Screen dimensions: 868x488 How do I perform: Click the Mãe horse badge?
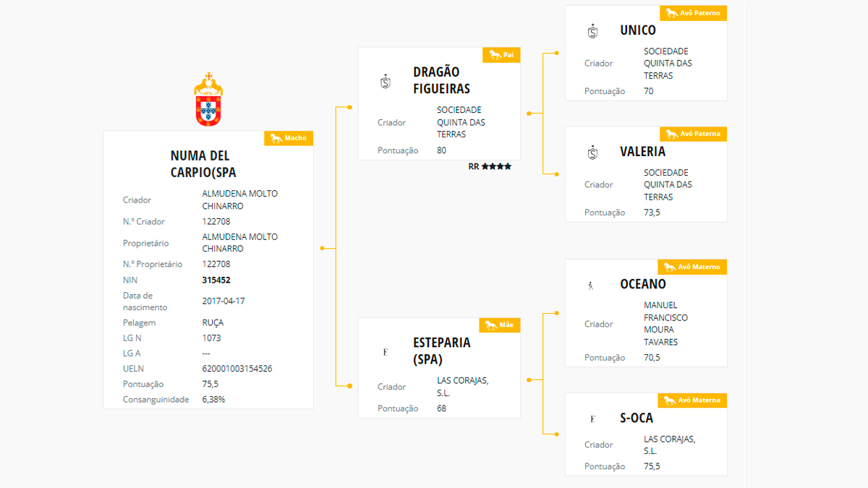[x=501, y=325]
